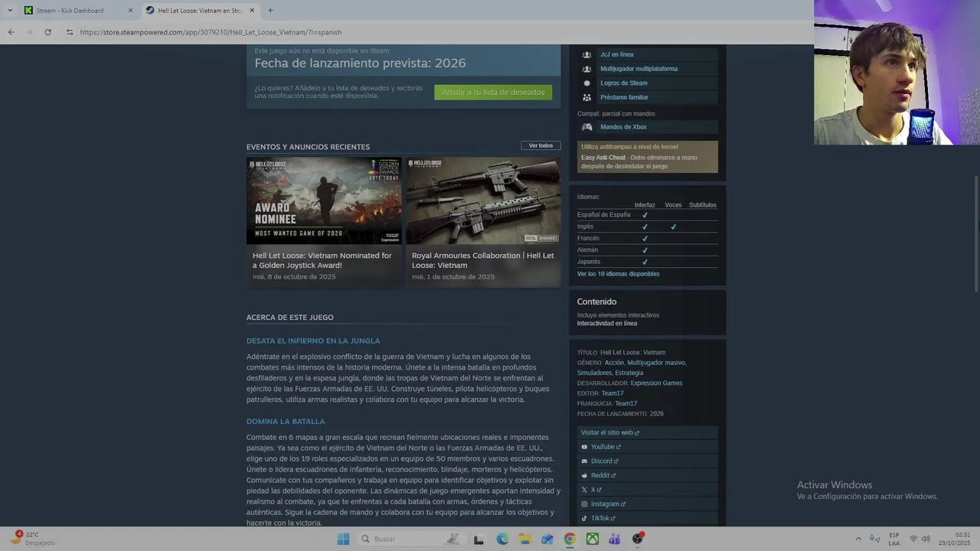This screenshot has width=980, height=551.
Task: Open the Golden Joystick Award Nominee thumbnail
Action: pyautogui.click(x=324, y=201)
